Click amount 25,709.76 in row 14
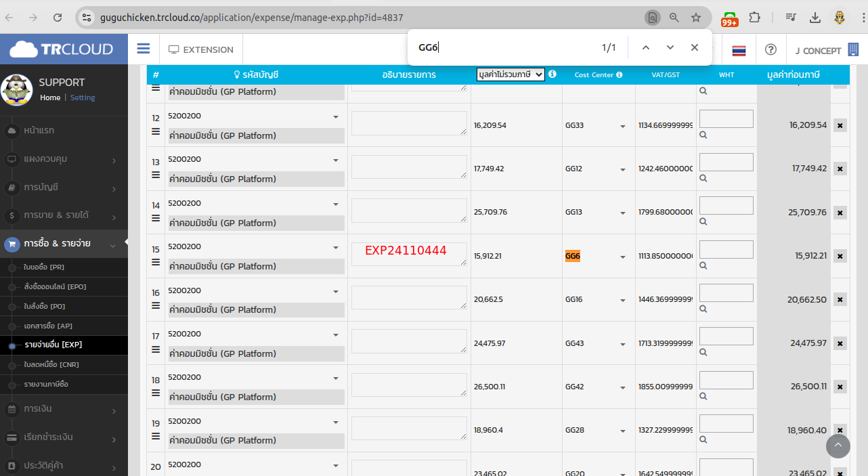 tap(491, 213)
